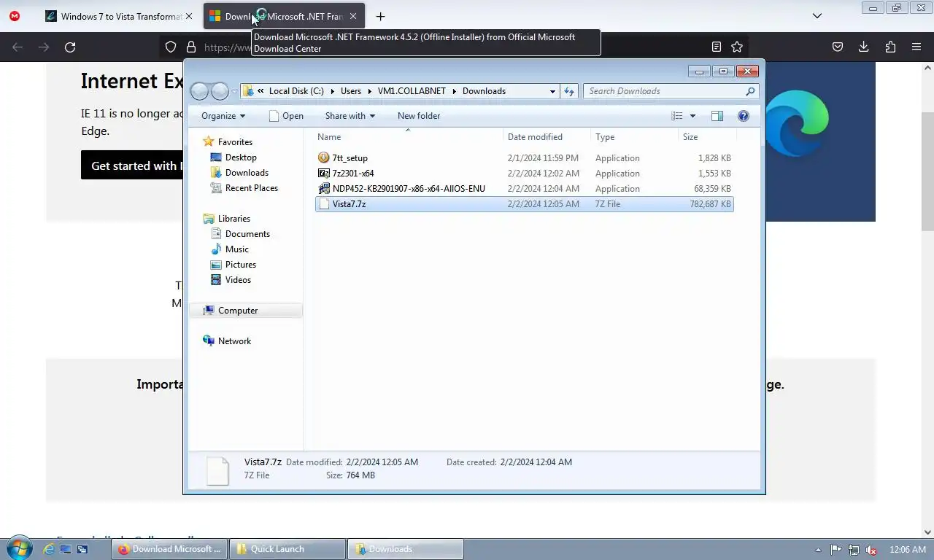Close the Download Microsoft .NET tab
The image size is (934, 560).
(x=353, y=16)
